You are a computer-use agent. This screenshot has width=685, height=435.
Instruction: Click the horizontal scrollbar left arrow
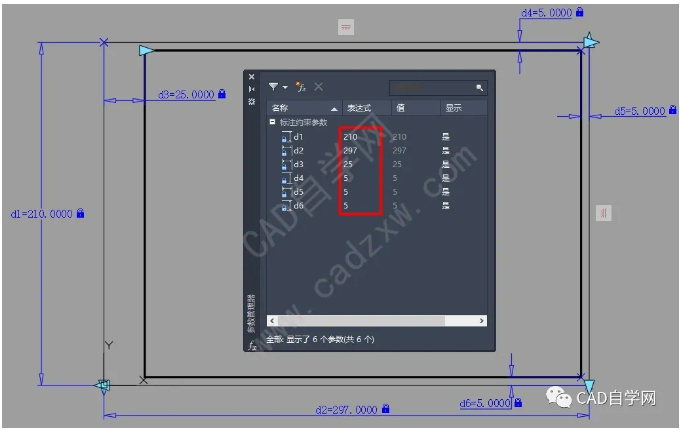pyautogui.click(x=272, y=321)
